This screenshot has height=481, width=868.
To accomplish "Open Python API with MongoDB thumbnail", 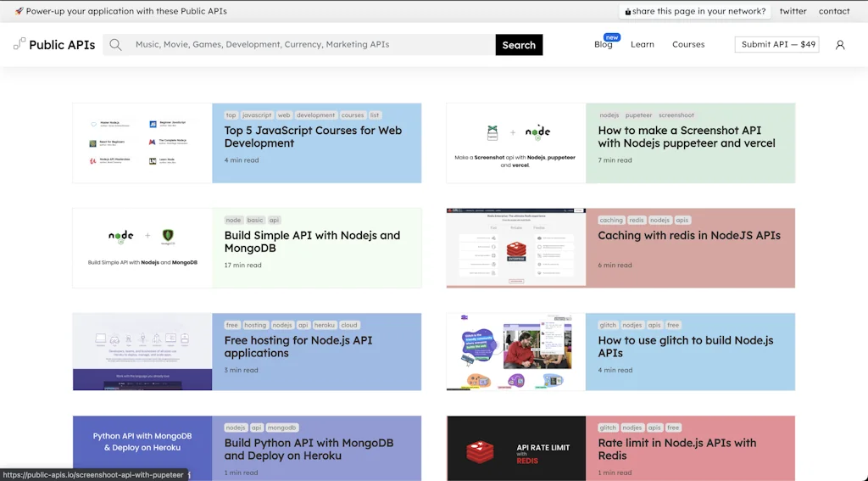I will coord(142,448).
